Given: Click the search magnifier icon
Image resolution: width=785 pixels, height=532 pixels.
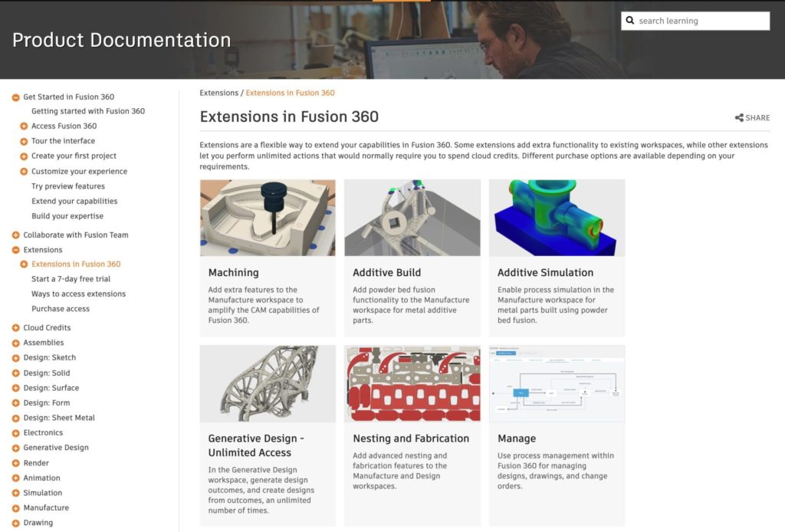Looking at the screenshot, I should click(x=631, y=20).
